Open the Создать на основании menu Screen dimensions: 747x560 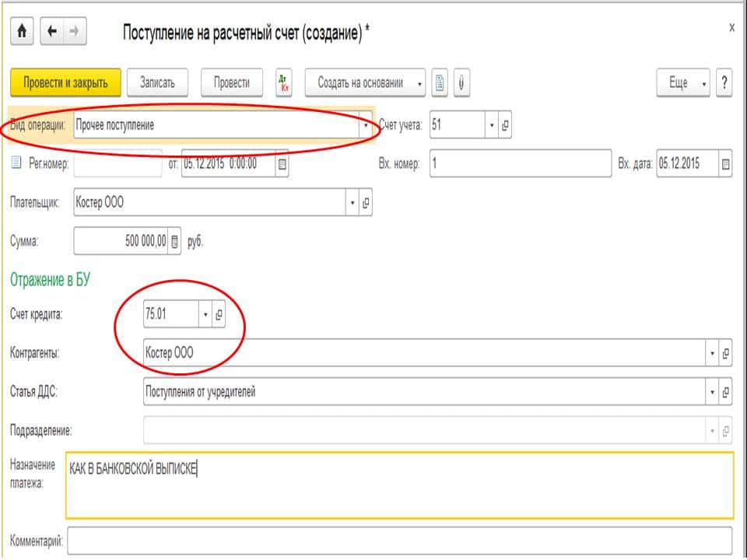(x=365, y=83)
